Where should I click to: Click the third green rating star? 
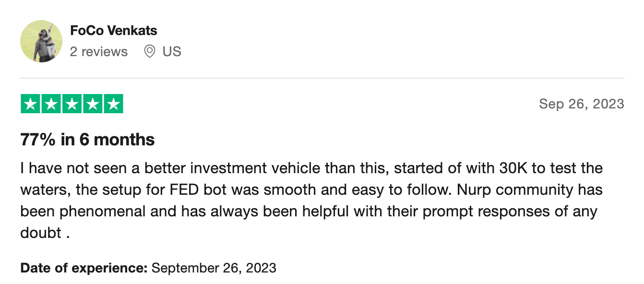(72, 104)
